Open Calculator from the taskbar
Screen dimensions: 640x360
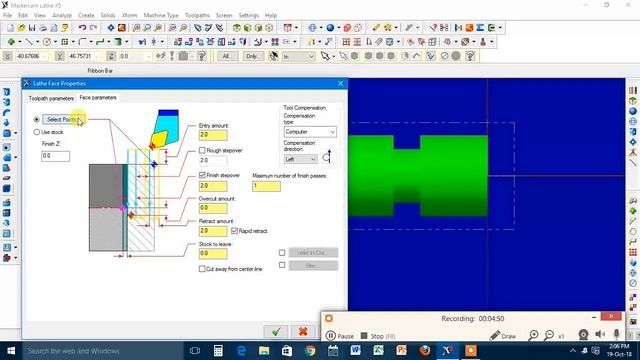coord(218,351)
